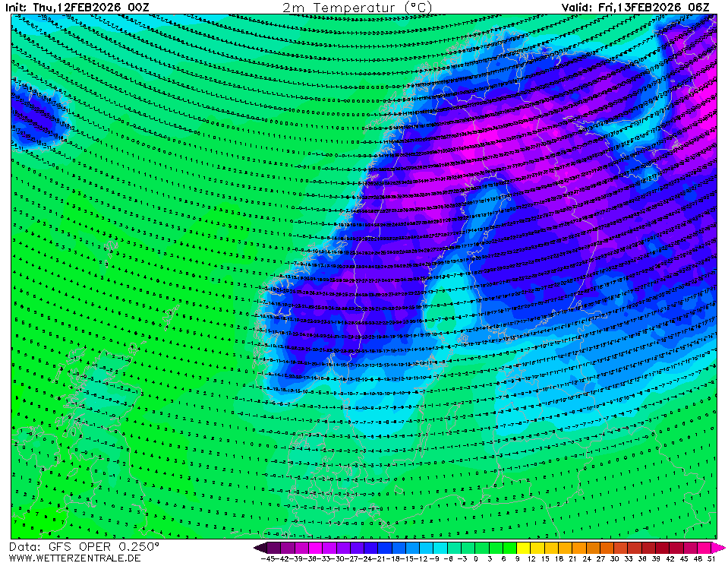Select the red legend swatch between 36 and 39
728x563 pixels.
648,548
